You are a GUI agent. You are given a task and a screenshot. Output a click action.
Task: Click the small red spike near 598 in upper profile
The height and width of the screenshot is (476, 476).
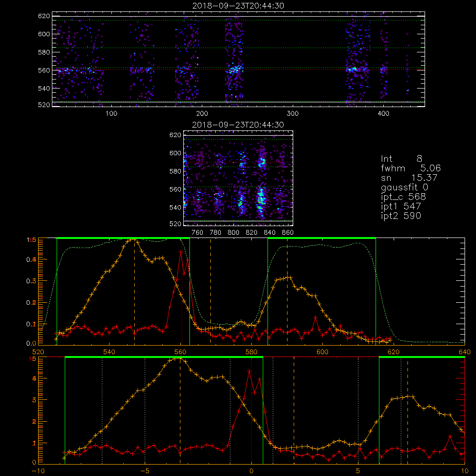point(316,317)
